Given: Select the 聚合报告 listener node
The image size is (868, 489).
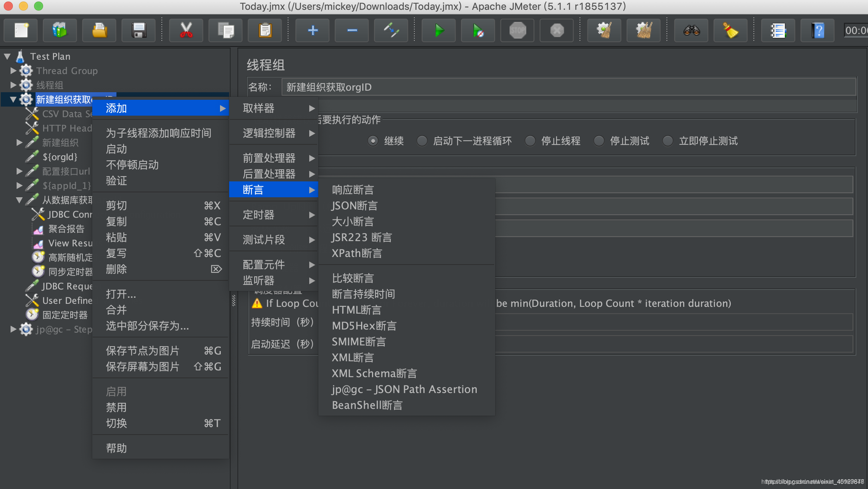Looking at the screenshot, I should coord(66,229).
